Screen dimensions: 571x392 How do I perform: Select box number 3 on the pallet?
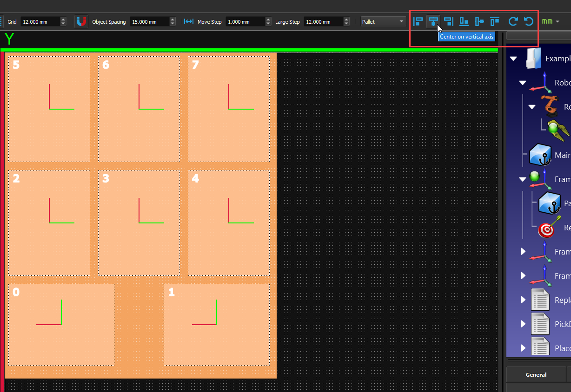coord(139,222)
